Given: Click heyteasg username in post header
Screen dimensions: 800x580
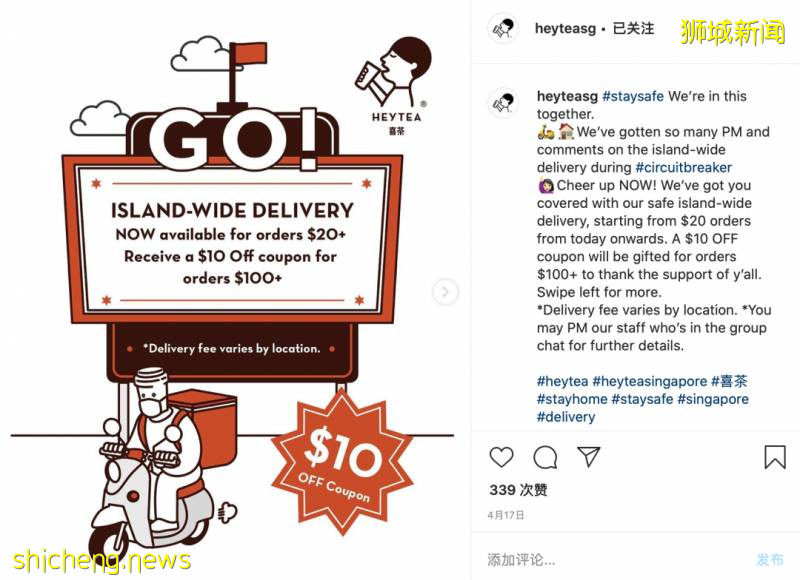Looking at the screenshot, I should (565, 29).
